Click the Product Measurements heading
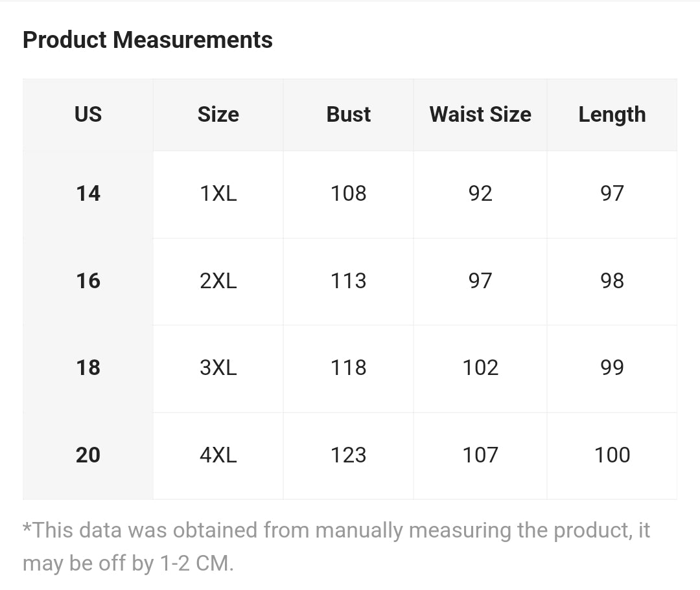The height and width of the screenshot is (590, 700). [x=148, y=40]
